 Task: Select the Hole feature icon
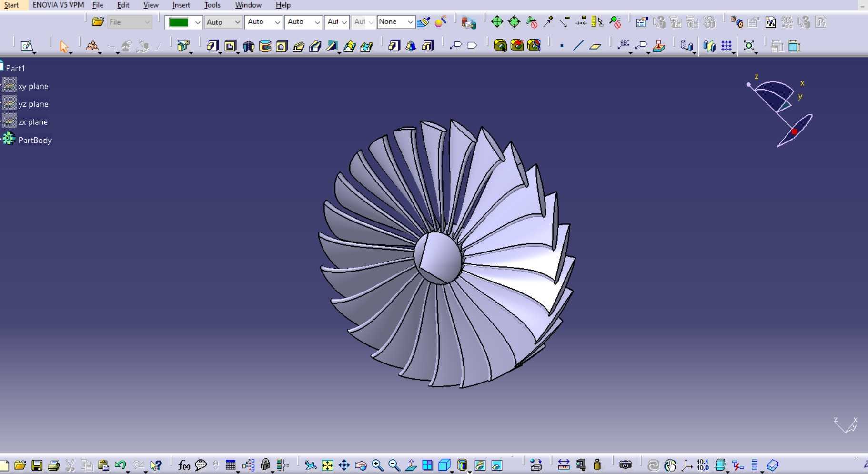(282, 46)
